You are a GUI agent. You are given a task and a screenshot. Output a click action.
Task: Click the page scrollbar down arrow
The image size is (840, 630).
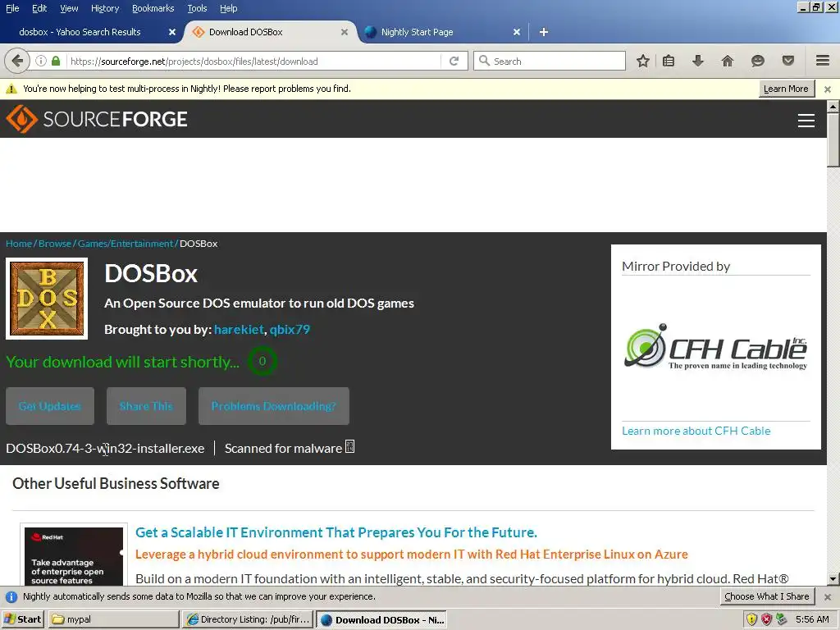pos(833,579)
